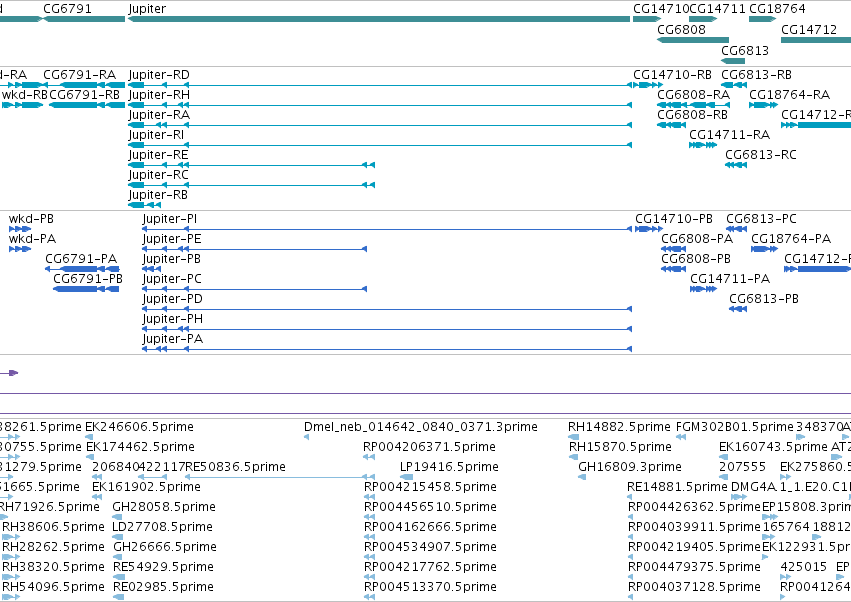Viewport: 851px width, 602px height.
Task: Click the Jupiter-RB transcript label
Action: click(x=158, y=194)
